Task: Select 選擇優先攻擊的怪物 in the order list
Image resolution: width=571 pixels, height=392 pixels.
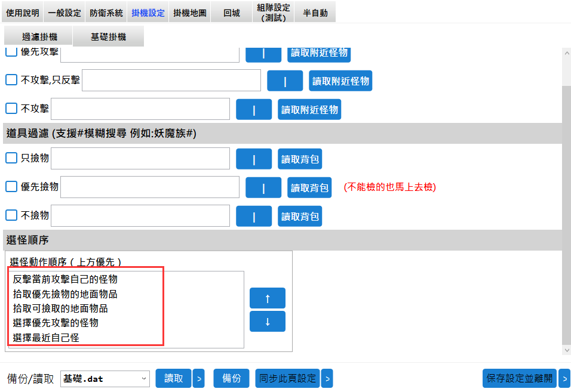Action: point(56,323)
